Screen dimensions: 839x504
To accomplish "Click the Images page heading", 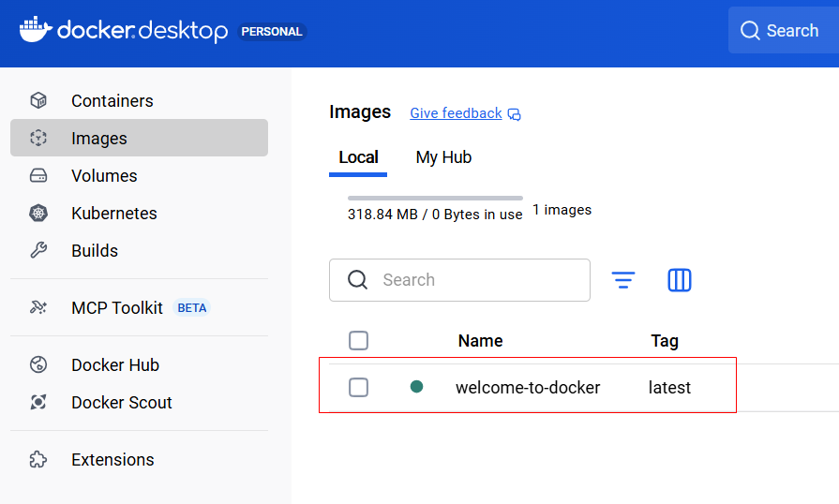I will click(360, 111).
